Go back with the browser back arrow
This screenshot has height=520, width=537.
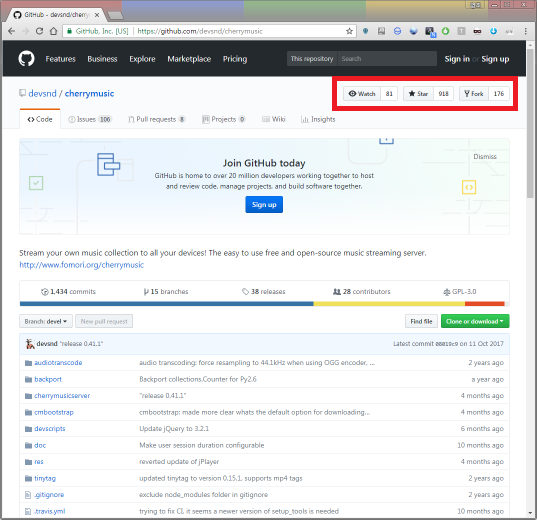pos(11,31)
